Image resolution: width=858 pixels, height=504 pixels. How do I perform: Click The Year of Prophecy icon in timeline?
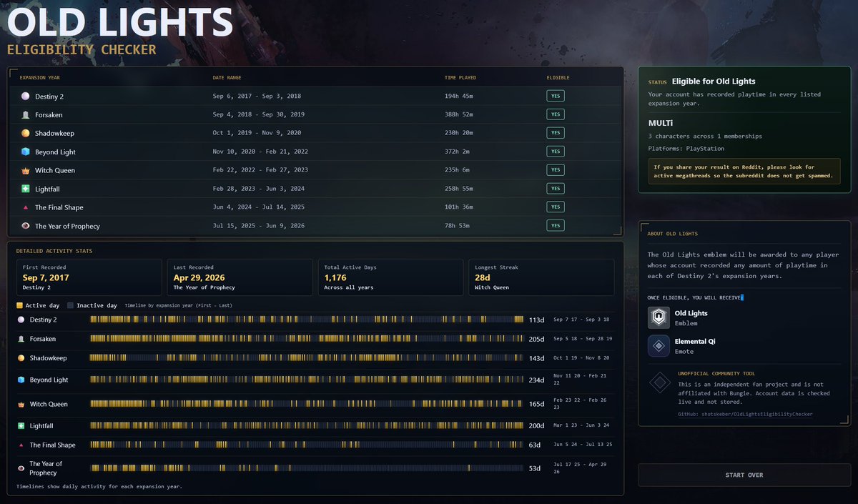point(21,468)
